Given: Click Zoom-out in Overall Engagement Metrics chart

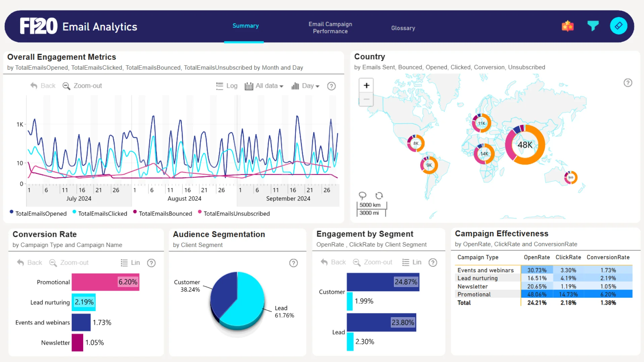Looking at the screenshot, I should pos(82,86).
